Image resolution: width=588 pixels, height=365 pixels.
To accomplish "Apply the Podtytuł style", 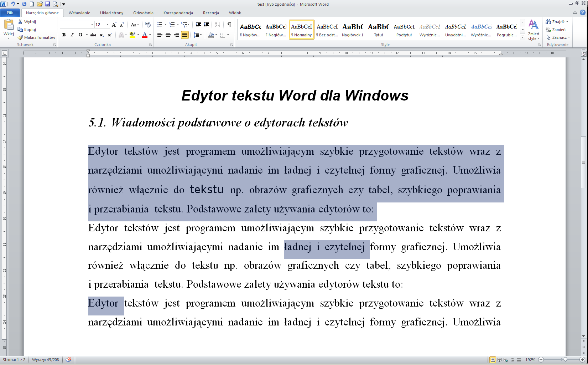I will (x=404, y=30).
